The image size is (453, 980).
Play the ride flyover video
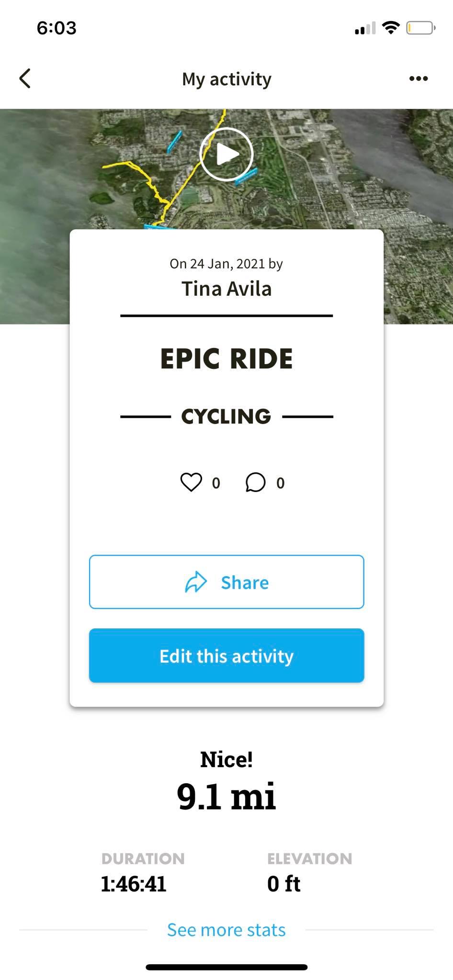point(226,154)
